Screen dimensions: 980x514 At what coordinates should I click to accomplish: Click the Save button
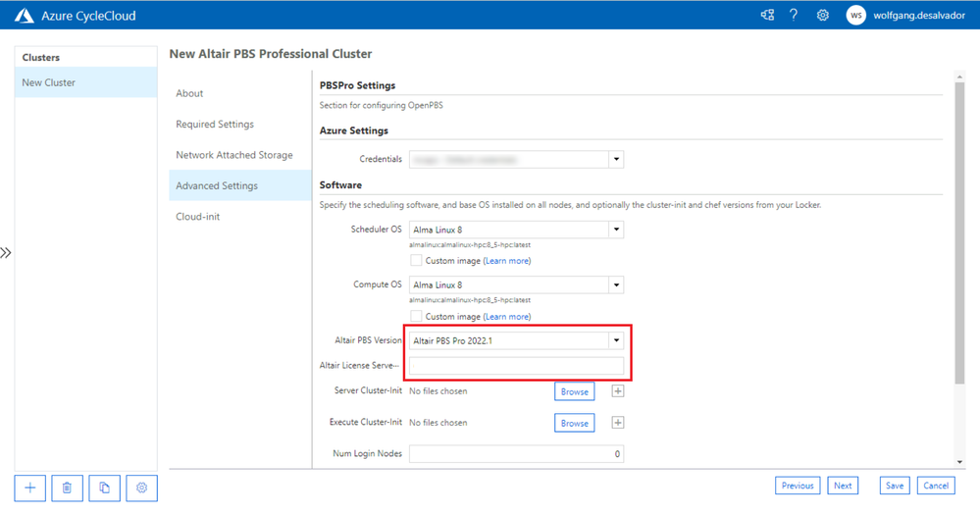click(x=895, y=486)
